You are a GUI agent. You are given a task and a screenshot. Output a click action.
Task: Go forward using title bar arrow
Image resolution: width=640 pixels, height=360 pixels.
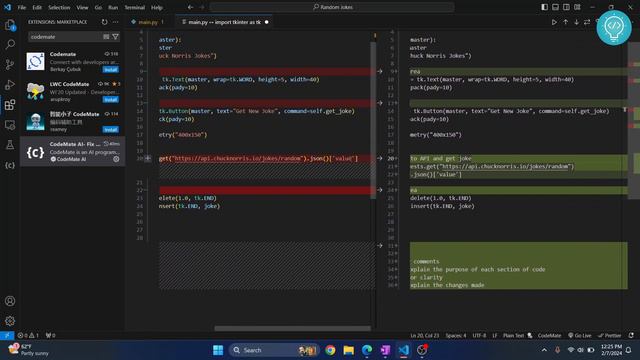(202, 7)
